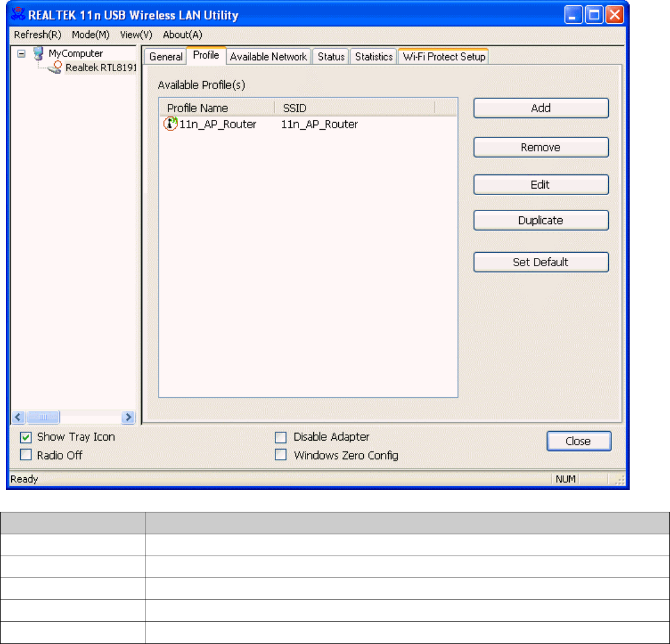Image resolution: width=670 pixels, height=644 pixels.
Task: Click the MyComputer icon in the tree
Action: tap(39, 53)
